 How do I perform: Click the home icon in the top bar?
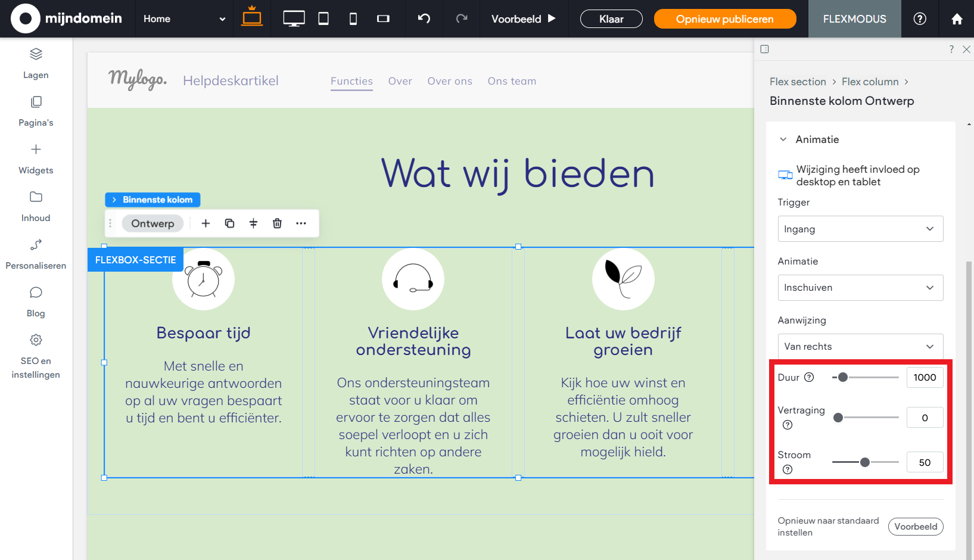[x=957, y=18]
